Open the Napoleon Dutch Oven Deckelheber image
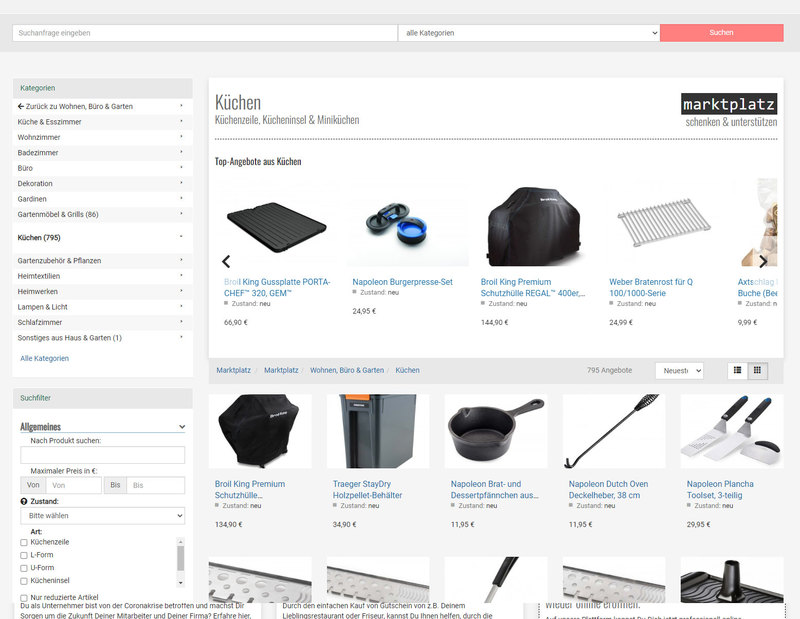 [614, 431]
